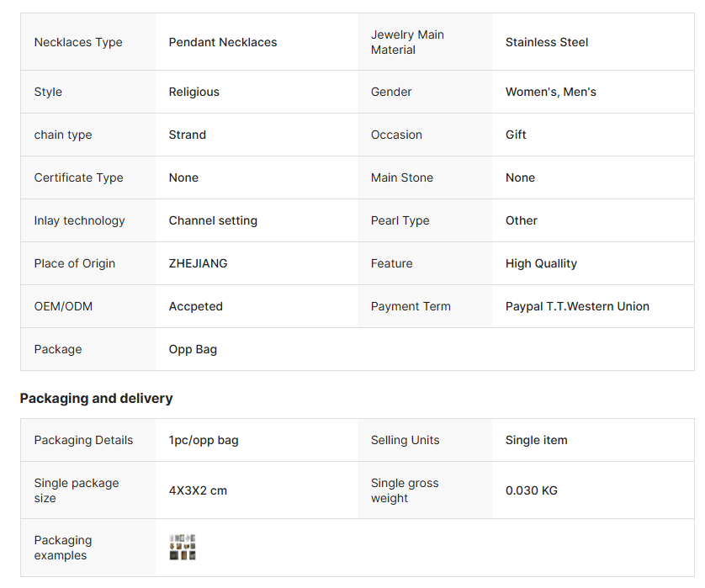Select the ZHEJIANG place of origin
Screen dimensions: 705x588
point(198,263)
